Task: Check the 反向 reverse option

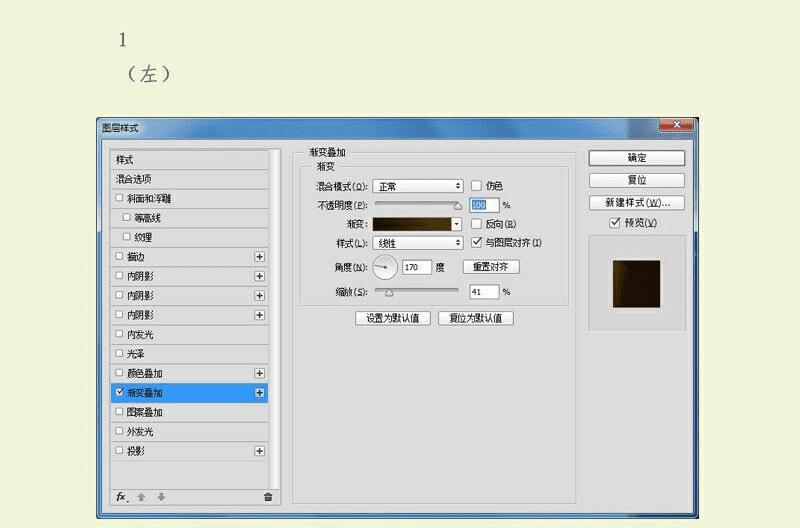Action: click(x=476, y=224)
